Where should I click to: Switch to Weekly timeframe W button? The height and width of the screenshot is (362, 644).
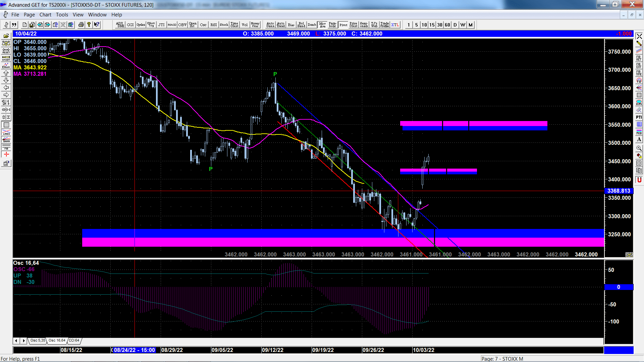click(463, 25)
